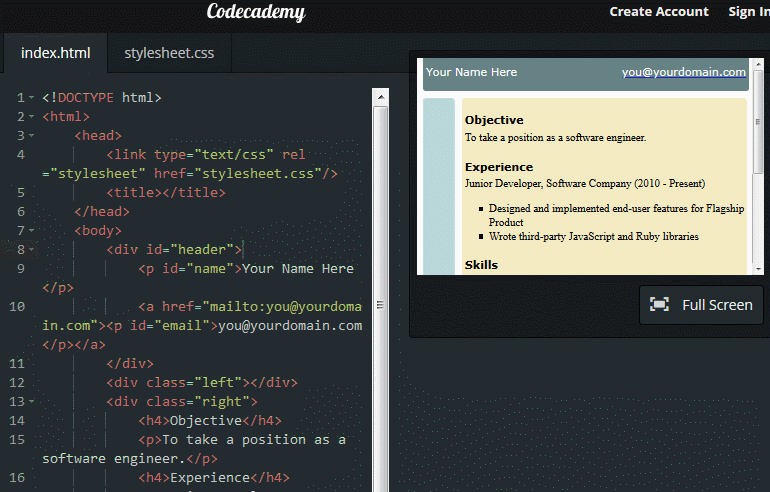Switch to the index.html tab
Viewport: 770px width, 492px height.
[55, 53]
